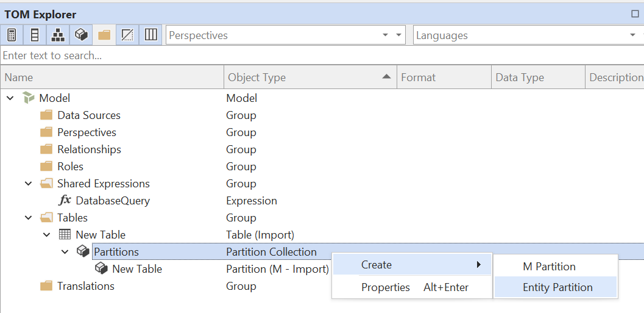This screenshot has width=644, height=313.
Task: Open the Languages dropdown
Action: [x=632, y=35]
